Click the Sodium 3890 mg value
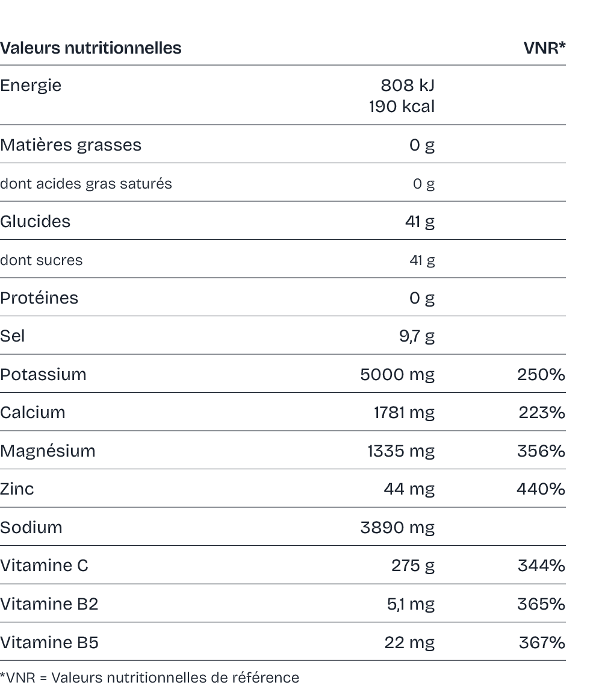Screen dimensions: 596x700 (x=397, y=527)
